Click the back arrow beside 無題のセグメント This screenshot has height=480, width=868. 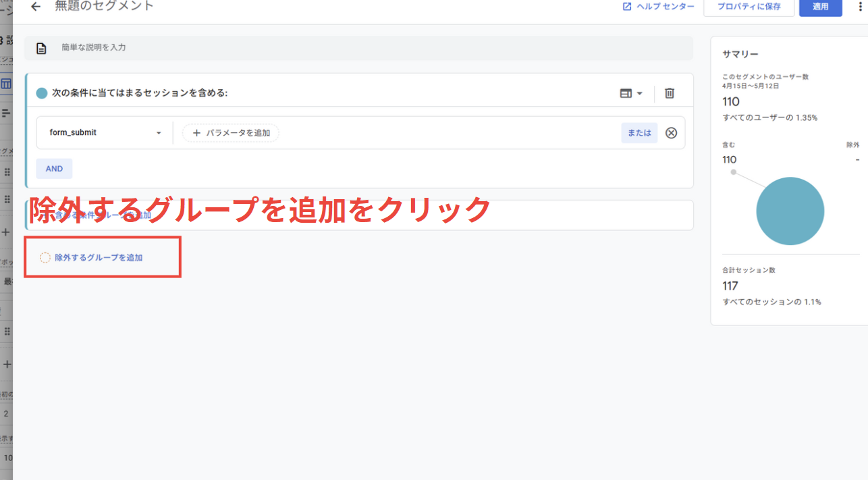point(36,7)
